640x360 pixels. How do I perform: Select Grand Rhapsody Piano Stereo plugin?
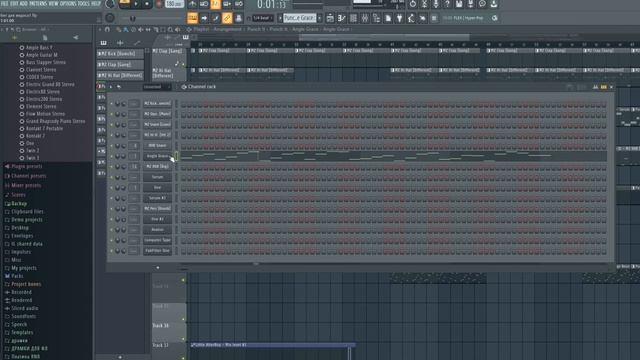(55, 121)
